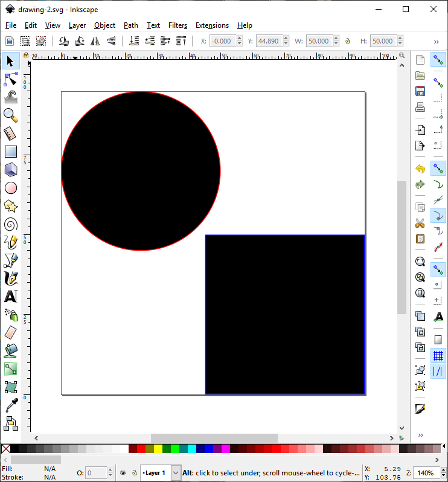Select the Eraser tool
The image size is (448, 482).
[10, 333]
